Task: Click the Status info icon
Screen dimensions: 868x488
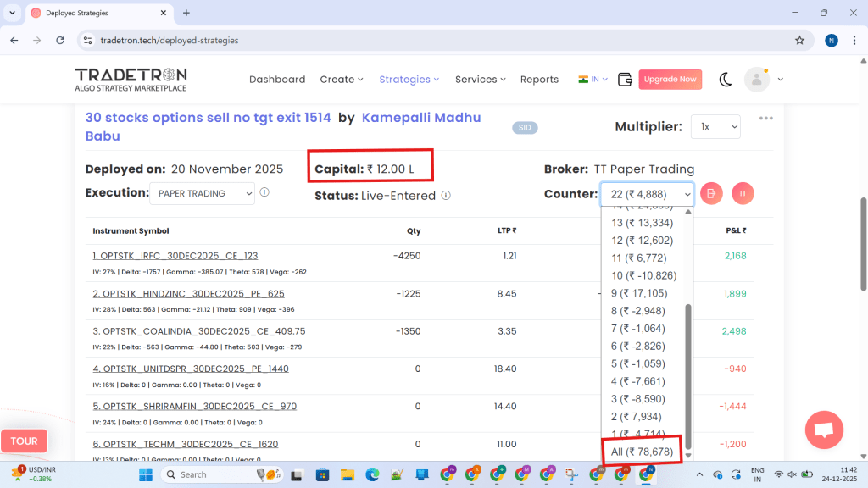Action: click(446, 196)
